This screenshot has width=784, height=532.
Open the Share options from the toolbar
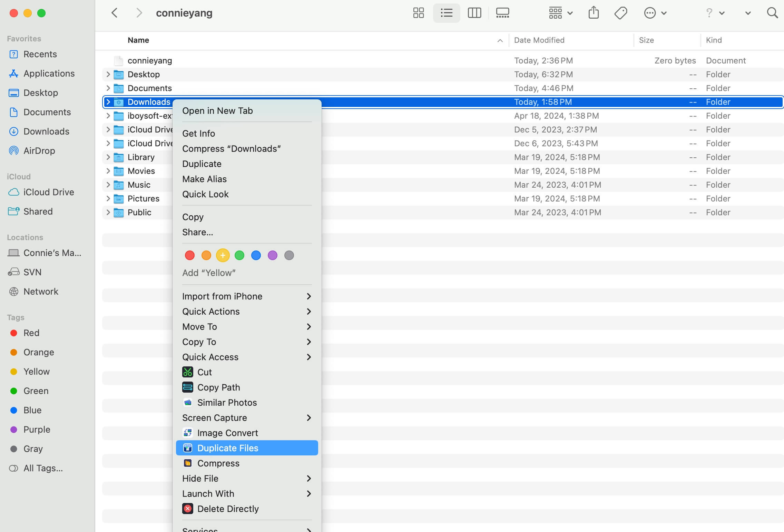pyautogui.click(x=593, y=13)
